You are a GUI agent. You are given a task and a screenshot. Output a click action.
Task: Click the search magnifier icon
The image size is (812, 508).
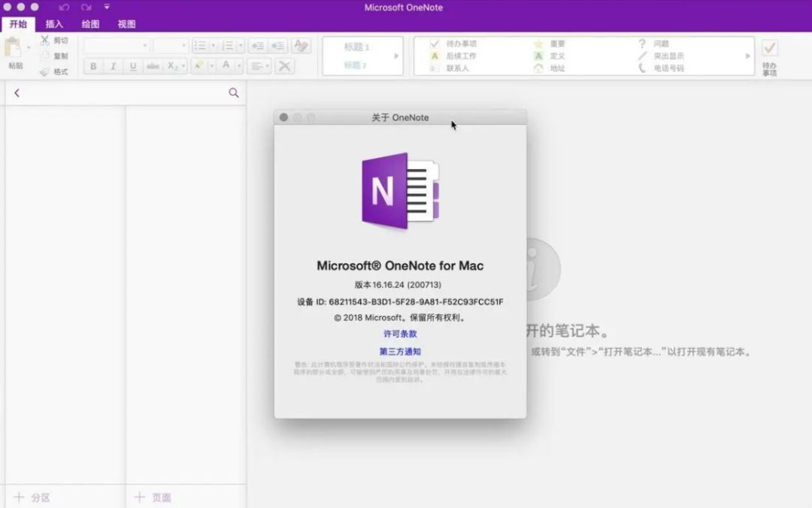(x=234, y=92)
